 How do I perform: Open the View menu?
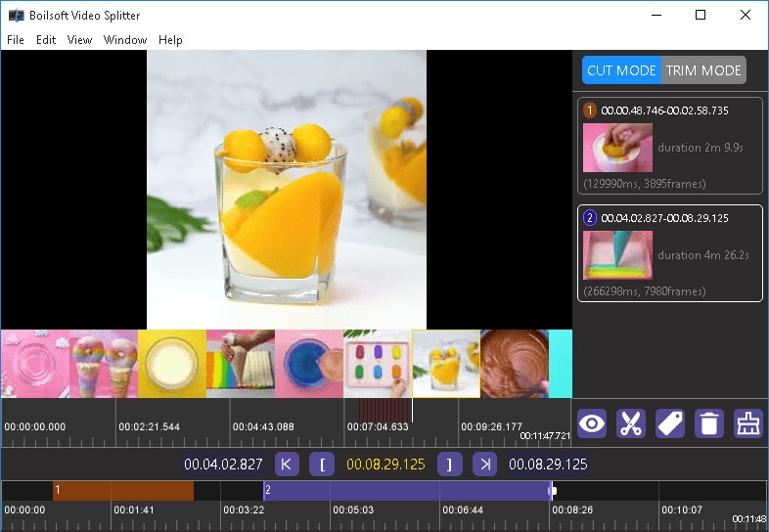tap(79, 40)
